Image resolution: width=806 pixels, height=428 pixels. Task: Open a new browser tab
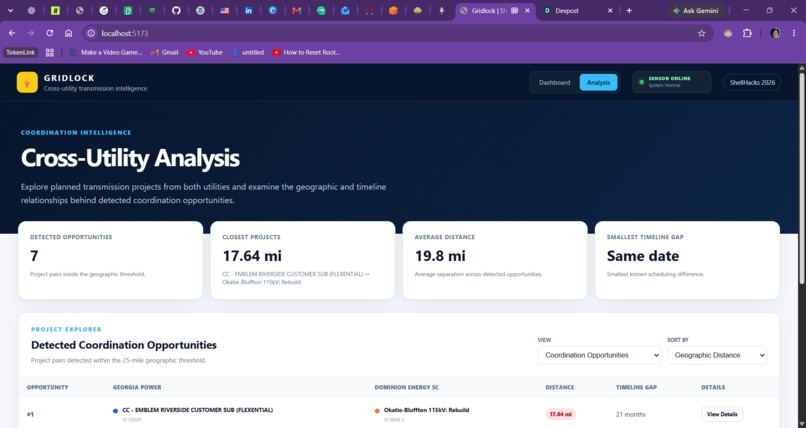click(x=629, y=10)
